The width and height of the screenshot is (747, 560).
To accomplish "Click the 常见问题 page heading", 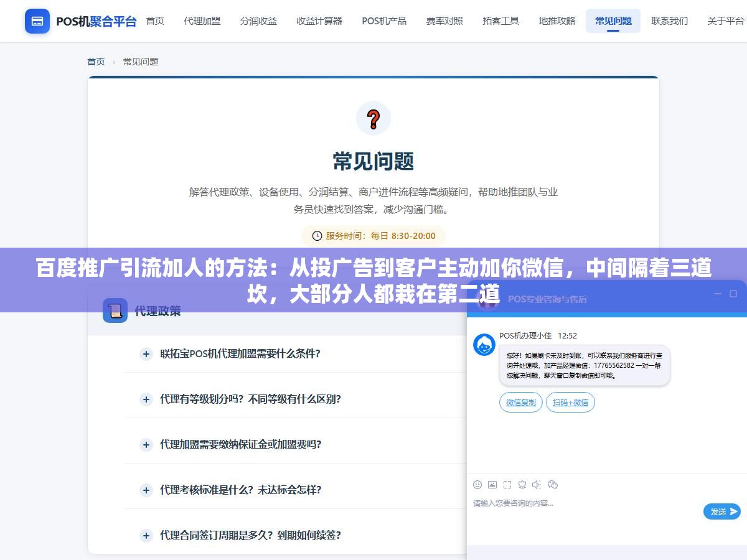I will coord(374,161).
